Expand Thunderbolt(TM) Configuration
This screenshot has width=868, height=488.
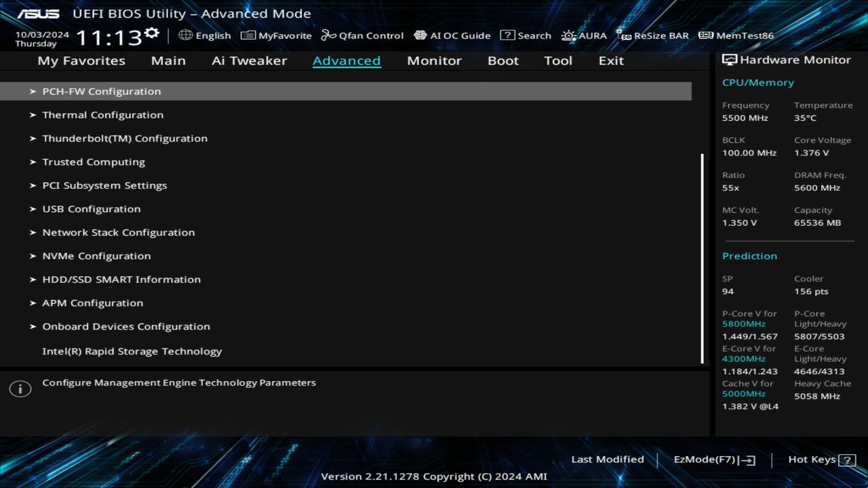pyautogui.click(x=125, y=138)
